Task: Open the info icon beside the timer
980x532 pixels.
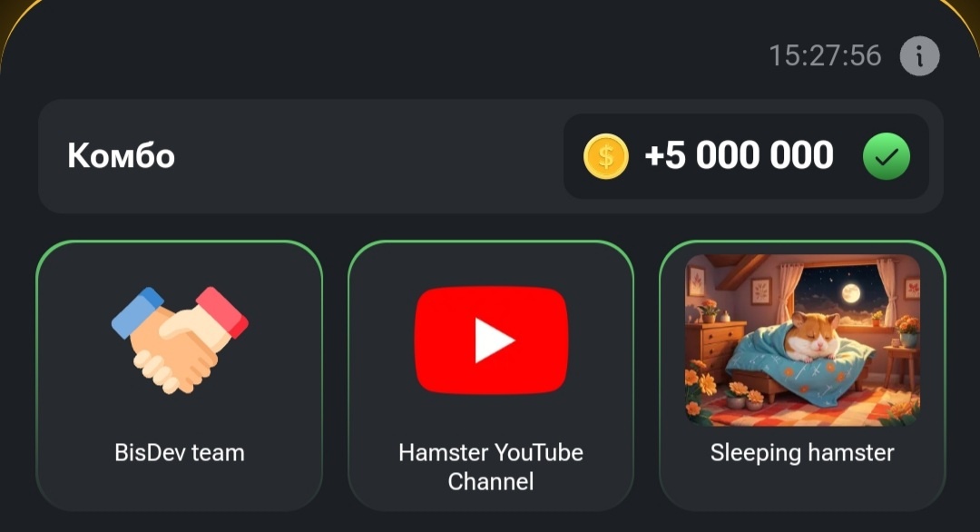Action: click(918, 56)
